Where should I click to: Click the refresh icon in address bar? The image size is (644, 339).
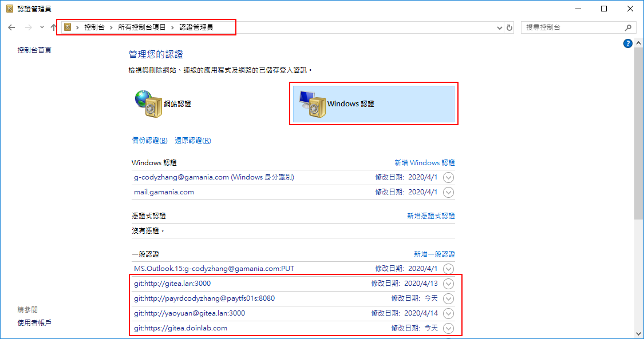[509, 26]
